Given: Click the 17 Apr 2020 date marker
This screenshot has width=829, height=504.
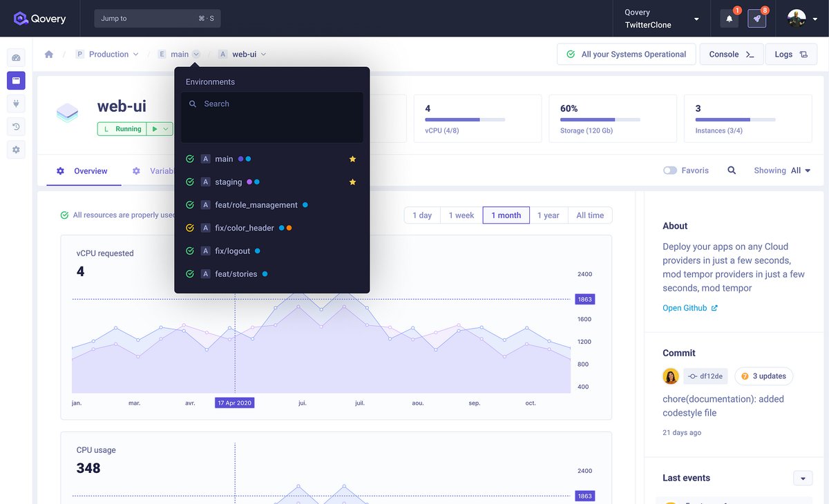Looking at the screenshot, I should click(235, 403).
